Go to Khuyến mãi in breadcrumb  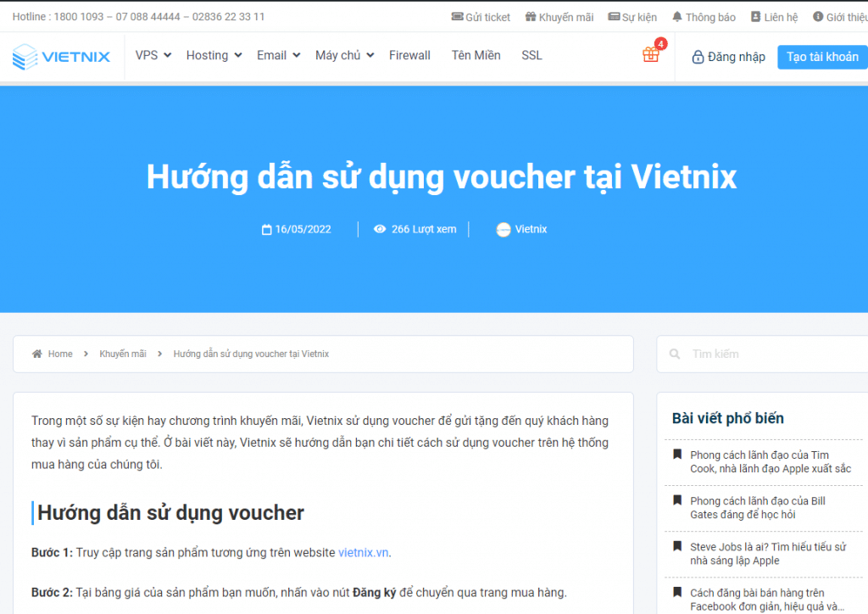pyautogui.click(x=123, y=354)
